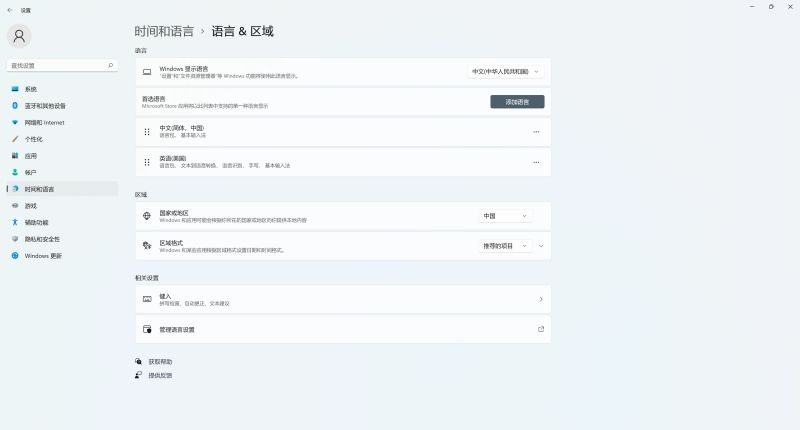Click the 英语(美国) language name
The image size is (800, 430).
coord(172,159)
